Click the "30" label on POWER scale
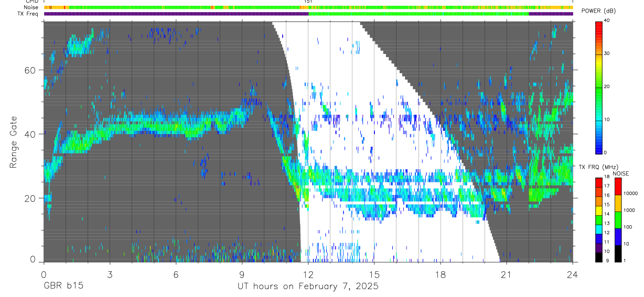The width and height of the screenshot is (644, 297). [607, 53]
